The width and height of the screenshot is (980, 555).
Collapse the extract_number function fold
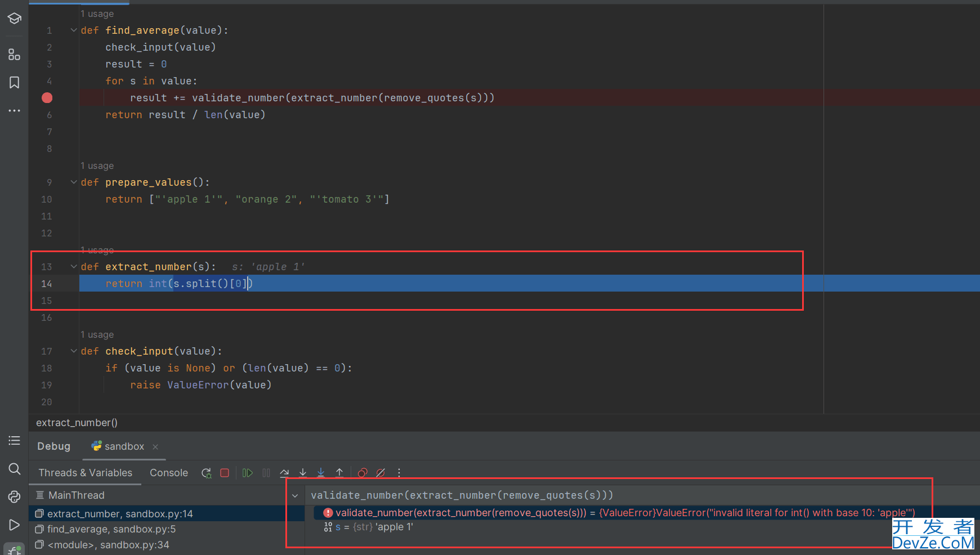click(74, 267)
